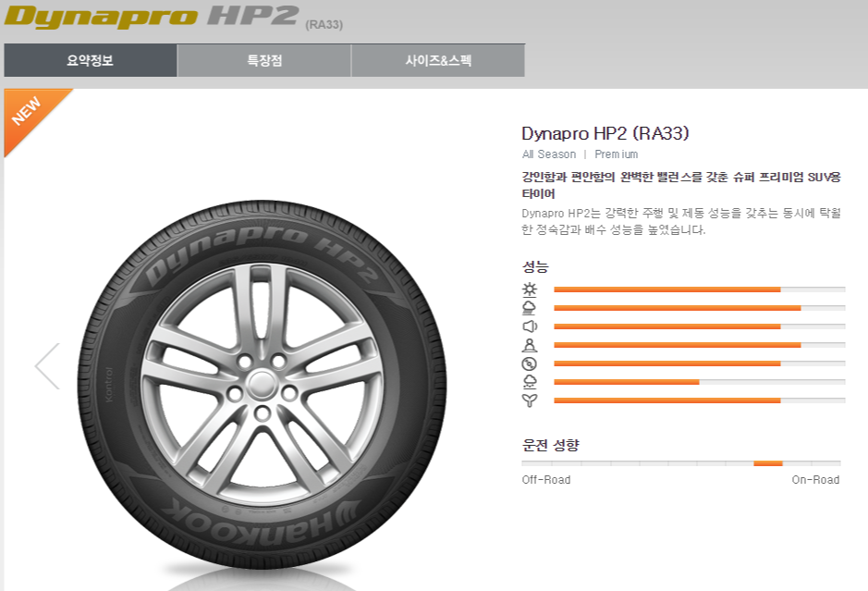Click the 'All Season' label
This screenshot has width=868, height=591.
(548, 154)
